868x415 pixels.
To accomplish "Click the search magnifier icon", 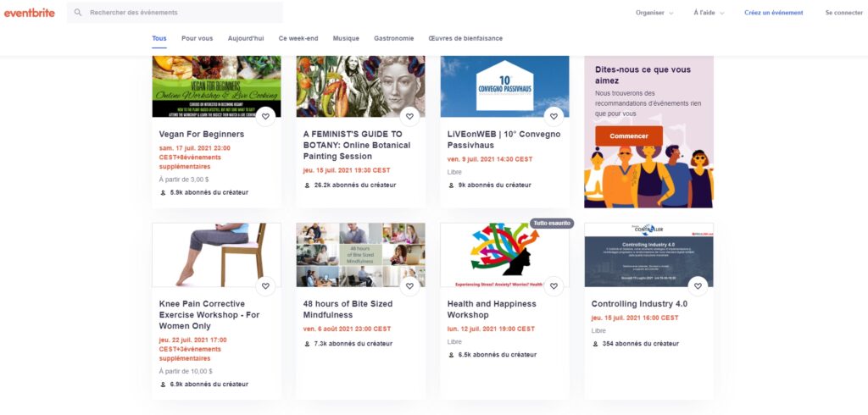I will pyautogui.click(x=78, y=12).
